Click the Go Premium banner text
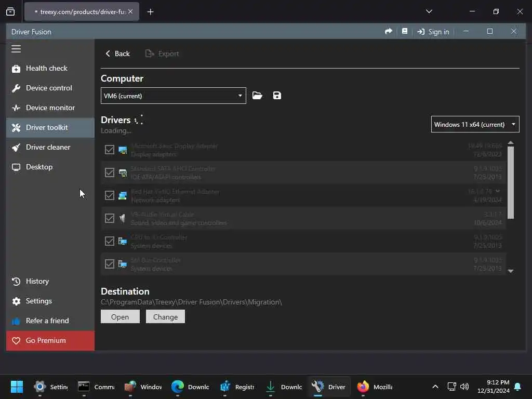The image size is (532, 399). click(46, 340)
